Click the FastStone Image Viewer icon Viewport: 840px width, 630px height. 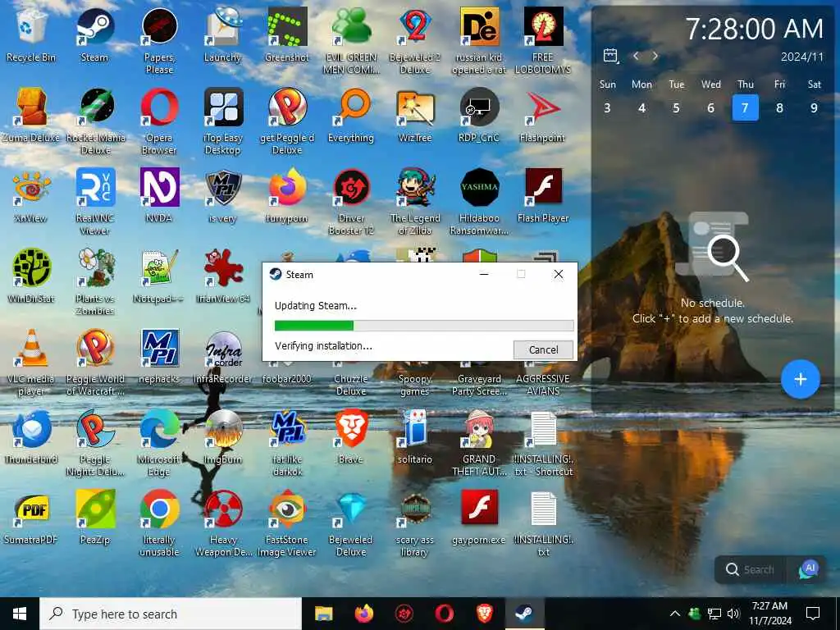point(286,509)
